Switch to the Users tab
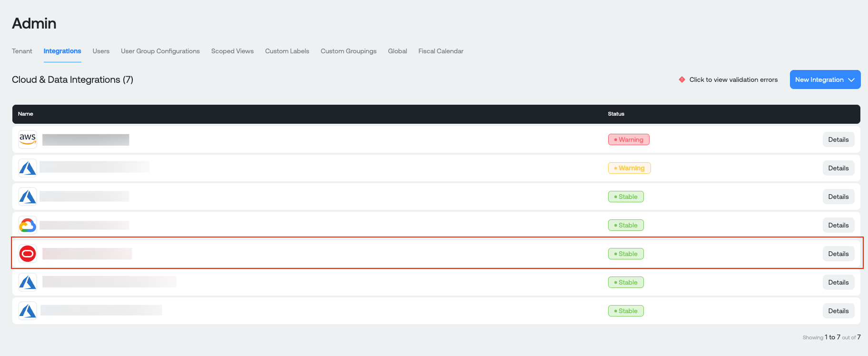Screen dimensions: 868x356 (101, 51)
